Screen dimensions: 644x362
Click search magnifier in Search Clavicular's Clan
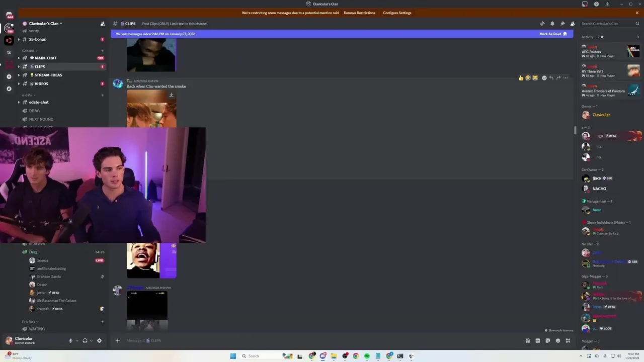click(637, 24)
